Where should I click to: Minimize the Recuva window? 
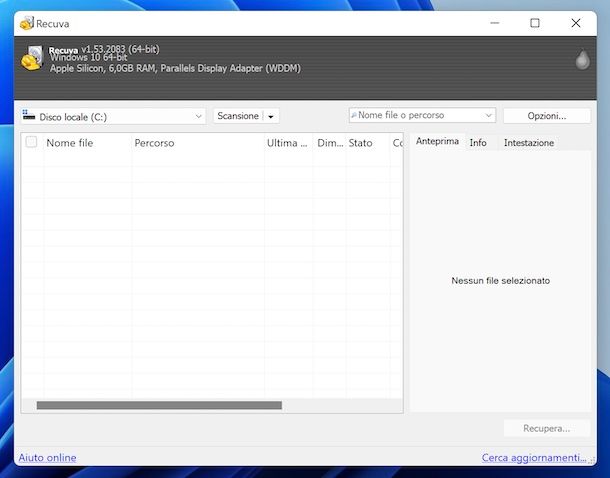click(x=494, y=23)
